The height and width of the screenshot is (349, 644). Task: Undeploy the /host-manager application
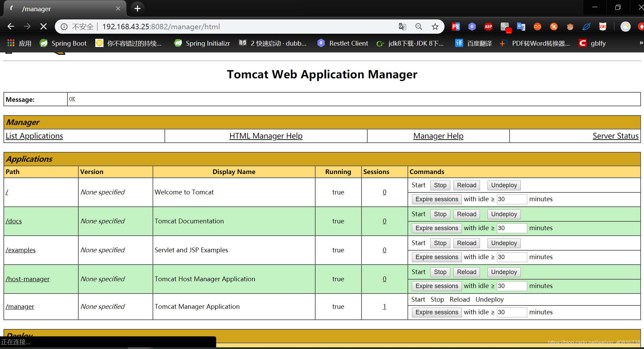click(504, 272)
